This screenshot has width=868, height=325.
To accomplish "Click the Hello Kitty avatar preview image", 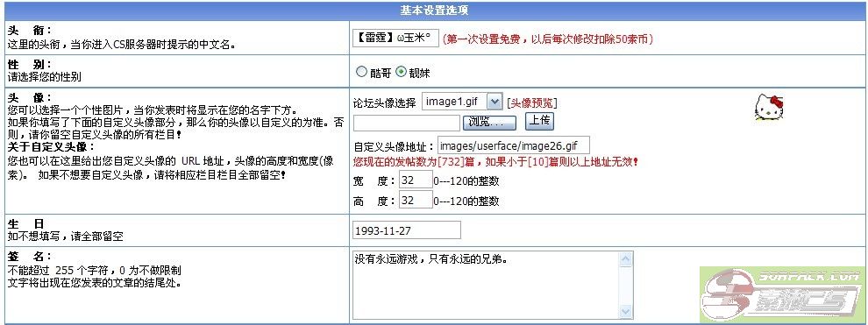I will [769, 107].
